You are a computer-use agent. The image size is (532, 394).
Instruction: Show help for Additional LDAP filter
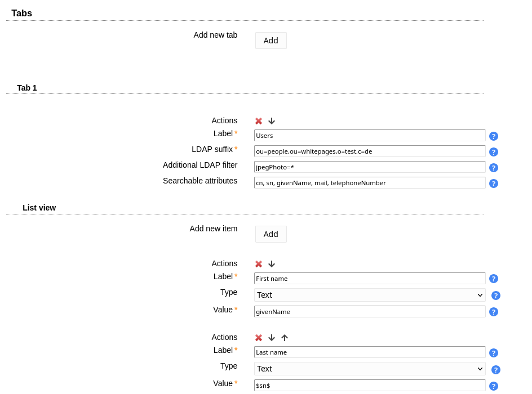point(494,168)
